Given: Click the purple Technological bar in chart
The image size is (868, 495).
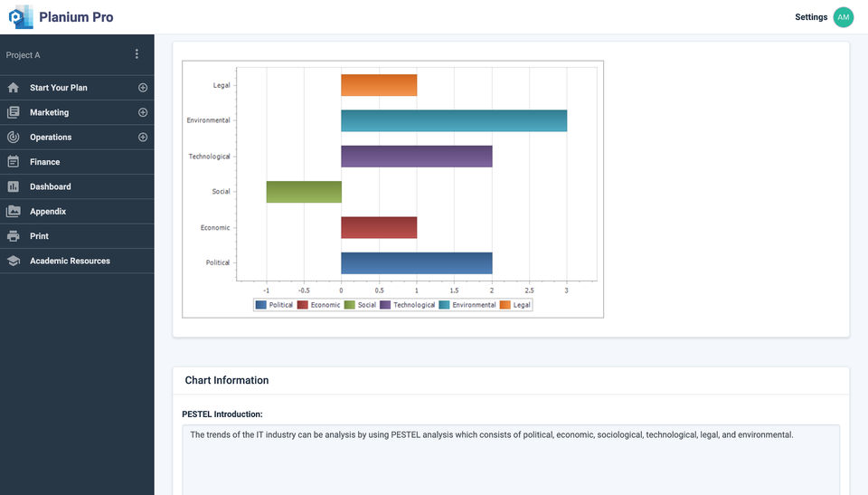Looking at the screenshot, I should tap(416, 157).
